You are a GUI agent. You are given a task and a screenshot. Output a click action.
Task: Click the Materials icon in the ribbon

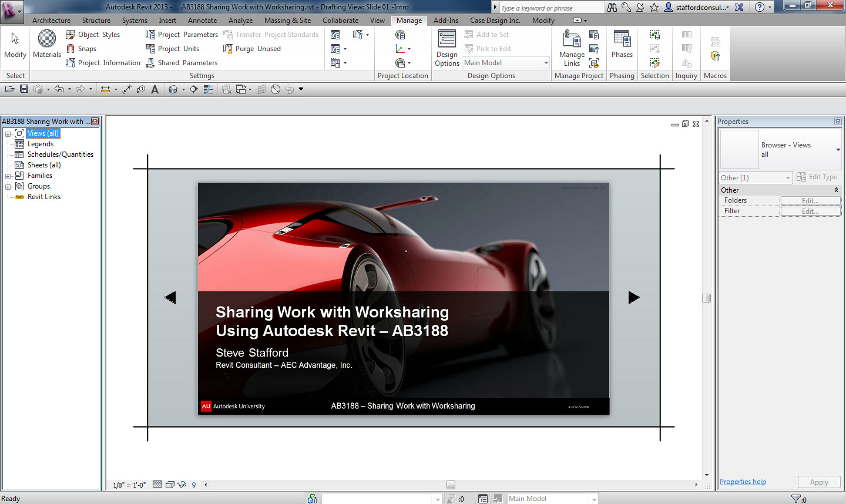point(47,44)
